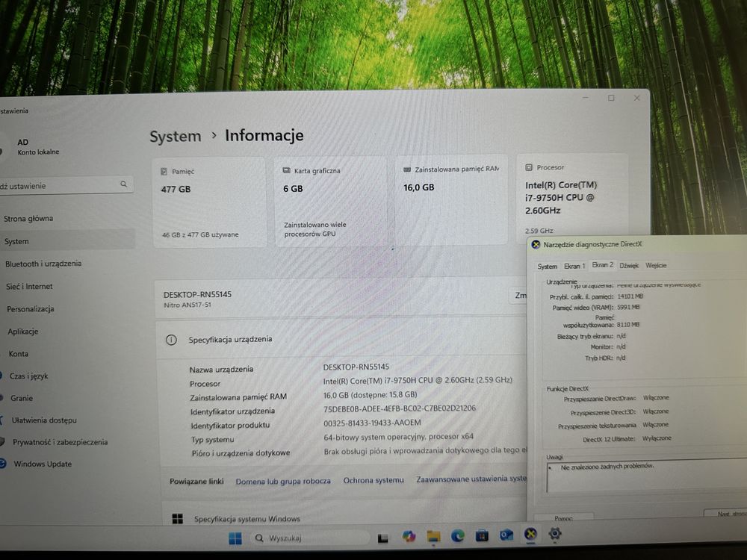This screenshot has height=560, width=747.
Task: Open Ochrona systemu link
Action: (373, 480)
